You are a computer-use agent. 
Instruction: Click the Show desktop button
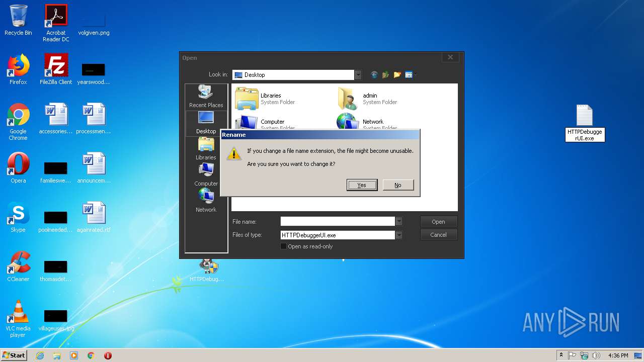pos(638,355)
